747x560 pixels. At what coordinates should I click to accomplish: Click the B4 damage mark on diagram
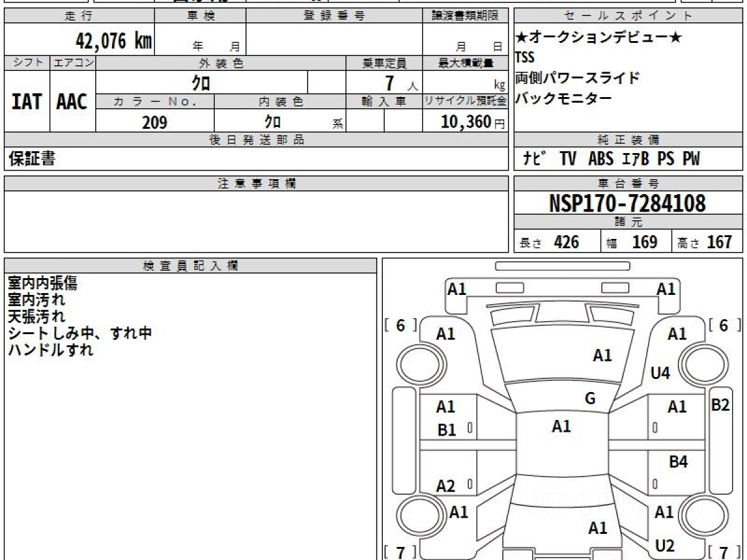coord(678,462)
